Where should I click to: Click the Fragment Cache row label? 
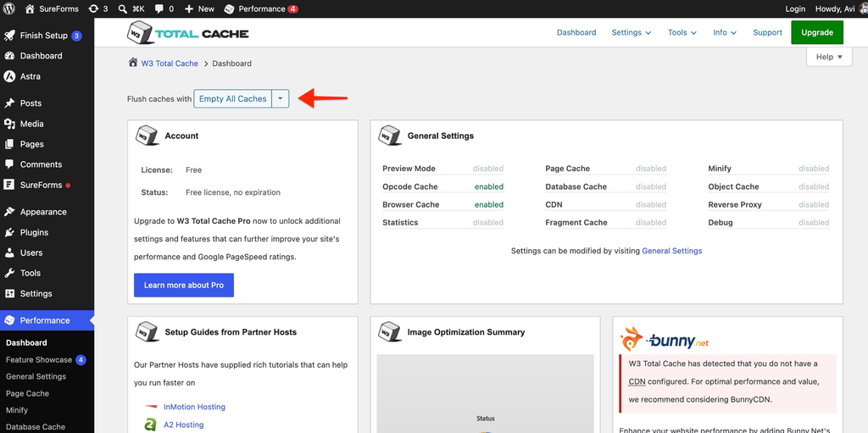(x=576, y=223)
